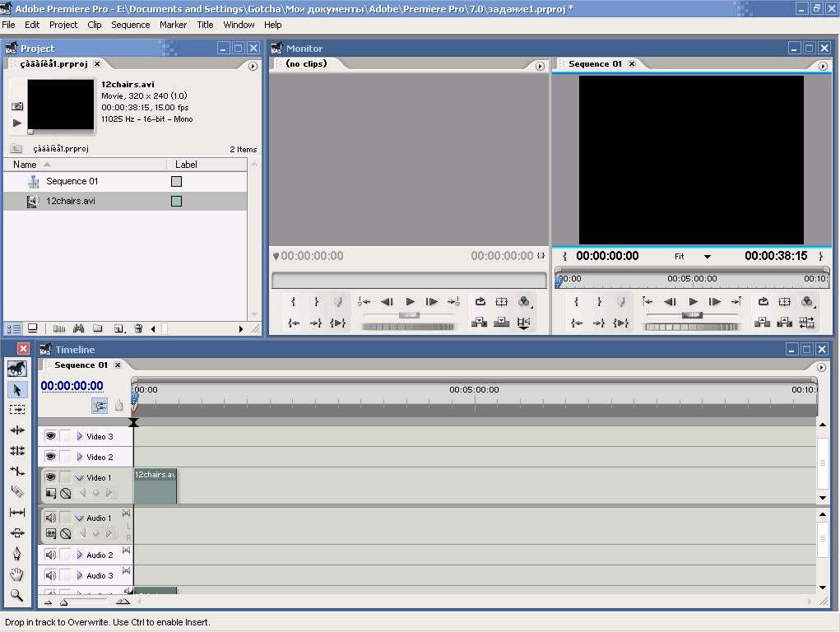The width and height of the screenshot is (840, 632).
Task: Mute Audio 1 track speaker
Action: click(51, 518)
